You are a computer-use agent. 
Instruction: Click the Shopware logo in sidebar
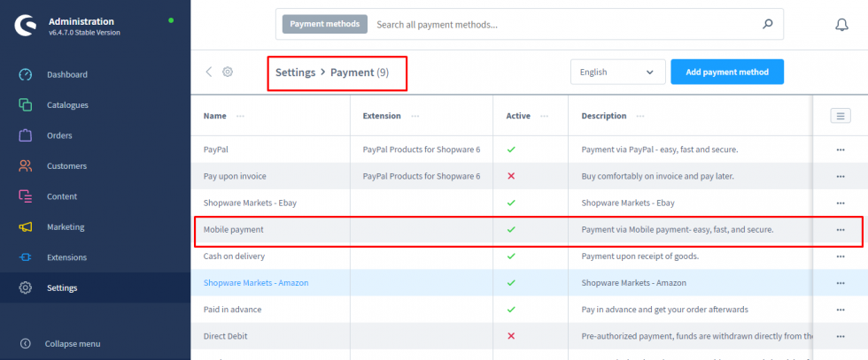[x=25, y=26]
